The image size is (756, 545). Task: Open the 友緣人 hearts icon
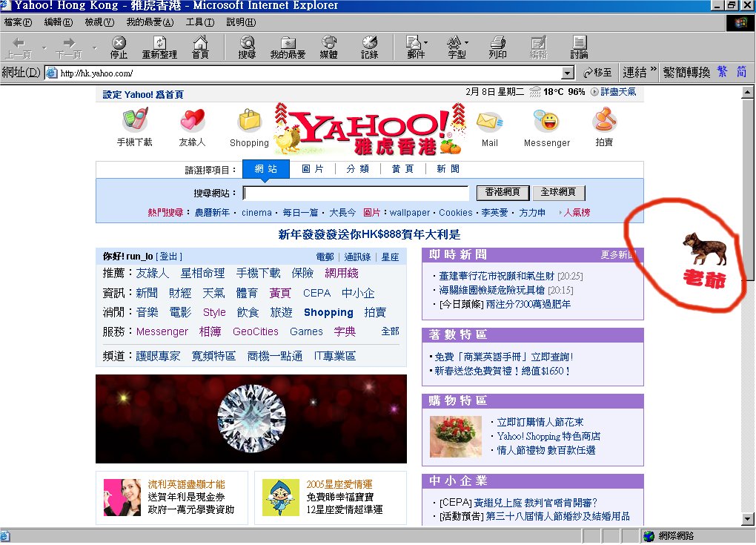(x=193, y=120)
